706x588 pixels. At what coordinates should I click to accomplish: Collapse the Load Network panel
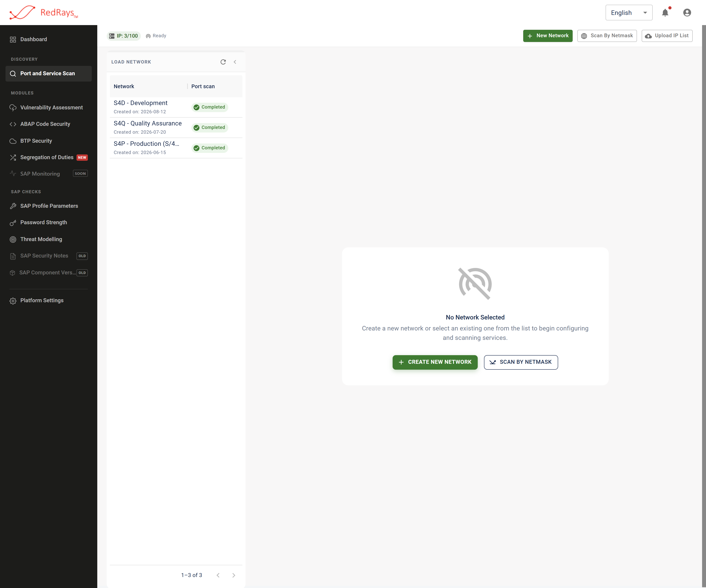pos(235,62)
